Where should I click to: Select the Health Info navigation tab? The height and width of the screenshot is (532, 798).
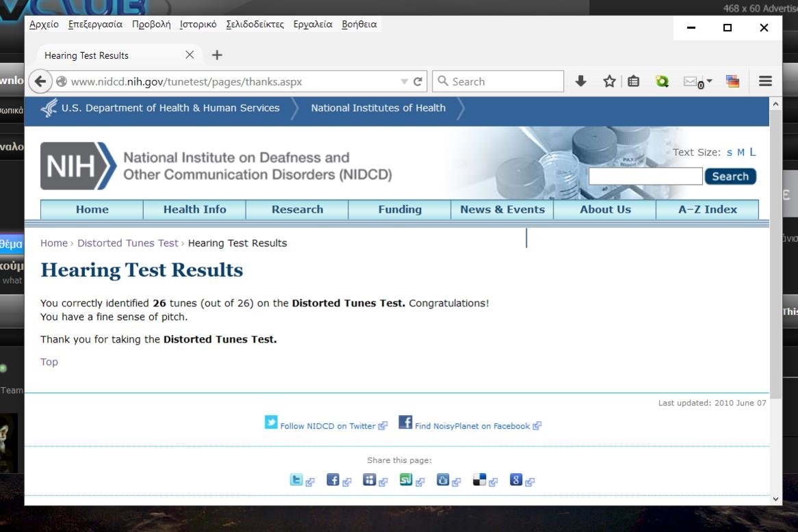pos(194,209)
